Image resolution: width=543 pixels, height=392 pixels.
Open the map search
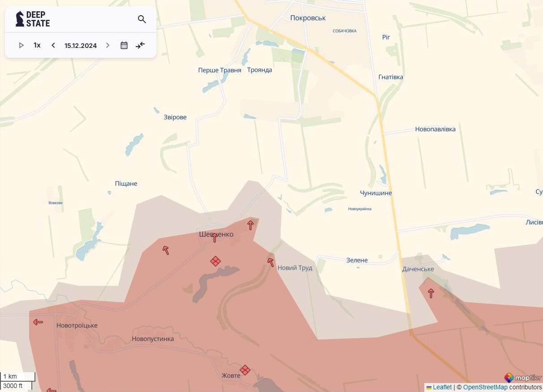click(142, 19)
